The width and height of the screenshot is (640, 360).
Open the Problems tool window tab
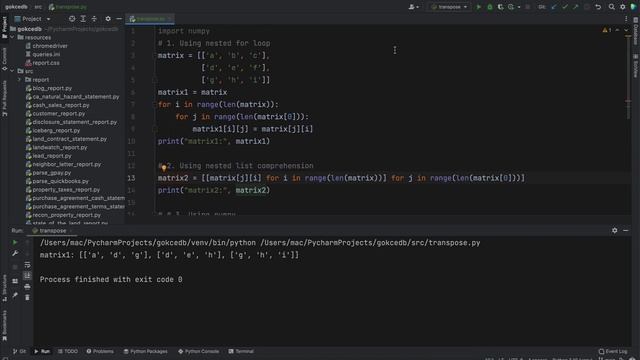100,351
